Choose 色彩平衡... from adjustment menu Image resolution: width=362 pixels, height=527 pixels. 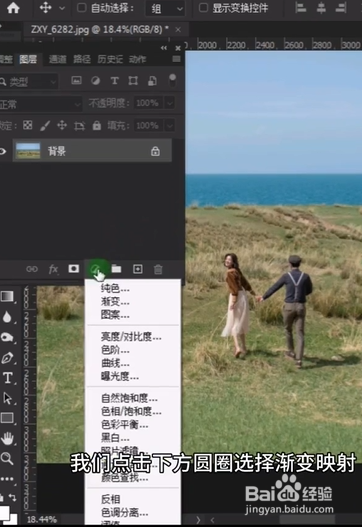[124, 424]
